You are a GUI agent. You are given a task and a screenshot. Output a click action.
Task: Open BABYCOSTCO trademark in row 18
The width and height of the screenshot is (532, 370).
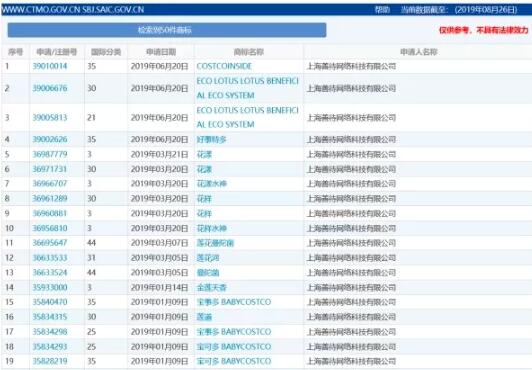(234, 347)
